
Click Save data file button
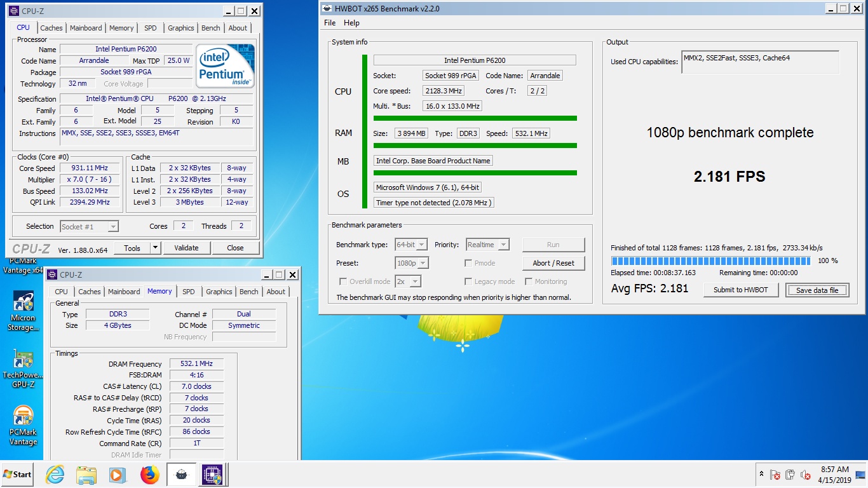[x=817, y=290]
